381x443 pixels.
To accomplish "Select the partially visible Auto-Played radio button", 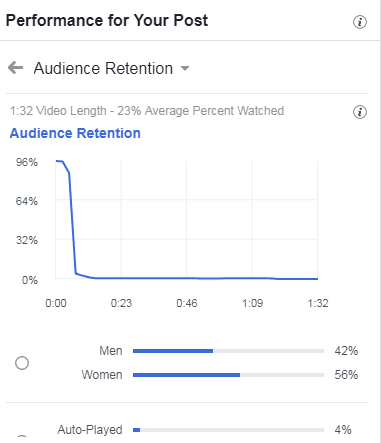I will tap(22, 439).
